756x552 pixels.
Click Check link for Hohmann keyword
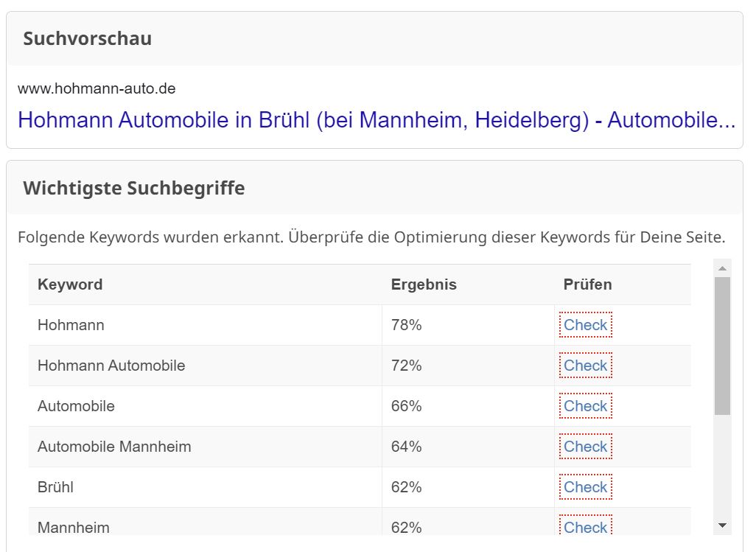tap(585, 325)
